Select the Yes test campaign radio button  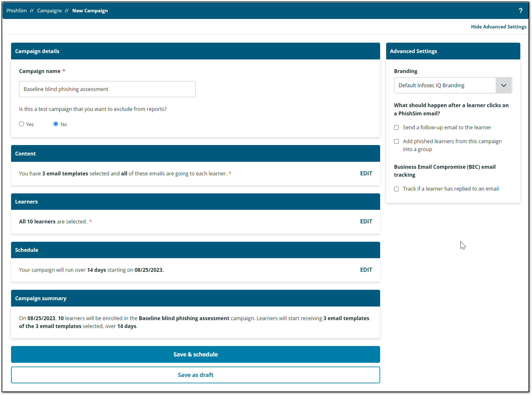tap(21, 124)
